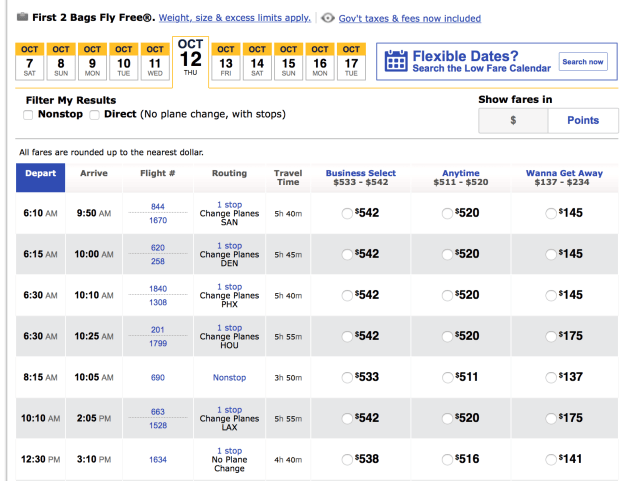Open Anytime fare info link
The width and height of the screenshot is (624, 481).
[461, 173]
